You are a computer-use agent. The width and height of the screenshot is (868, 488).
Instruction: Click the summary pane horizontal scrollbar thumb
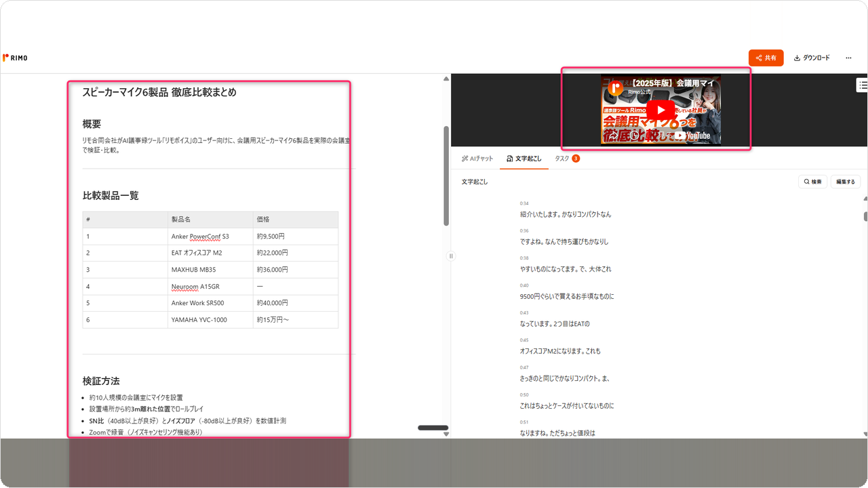[433, 428]
